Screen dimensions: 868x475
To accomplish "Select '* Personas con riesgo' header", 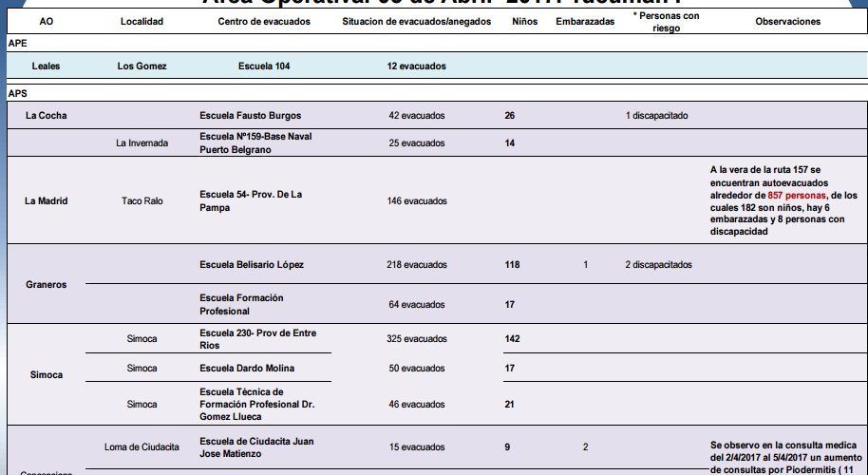I will (666, 22).
